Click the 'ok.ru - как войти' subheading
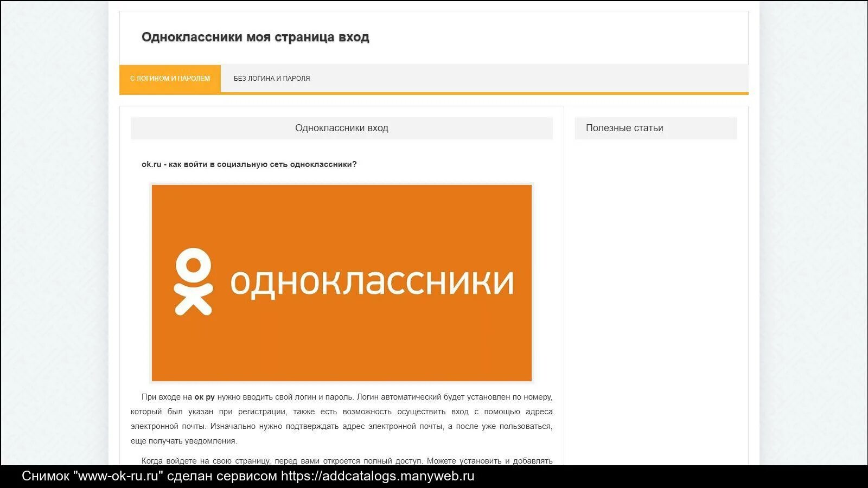This screenshot has height=488, width=868. (249, 164)
